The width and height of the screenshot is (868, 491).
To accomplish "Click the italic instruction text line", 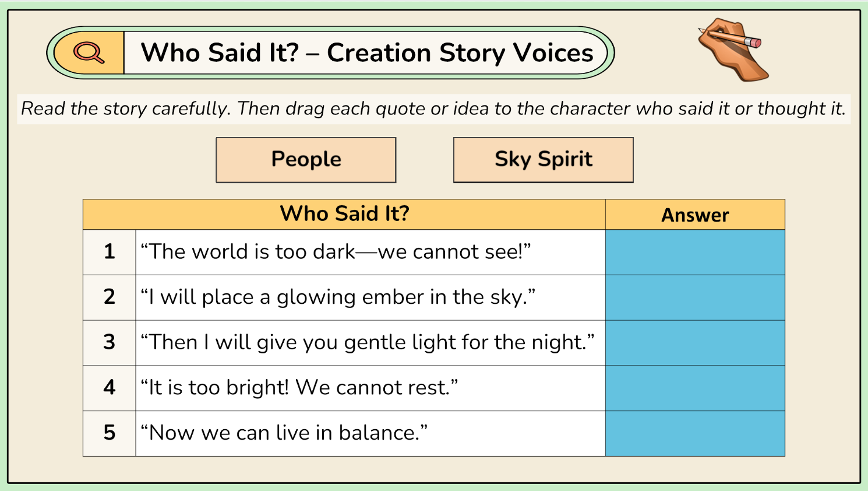I will tap(433, 109).
